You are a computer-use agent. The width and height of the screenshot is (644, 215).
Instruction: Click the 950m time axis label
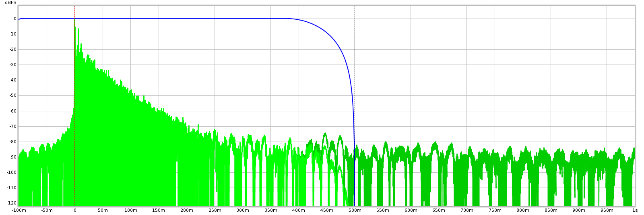tap(607, 210)
